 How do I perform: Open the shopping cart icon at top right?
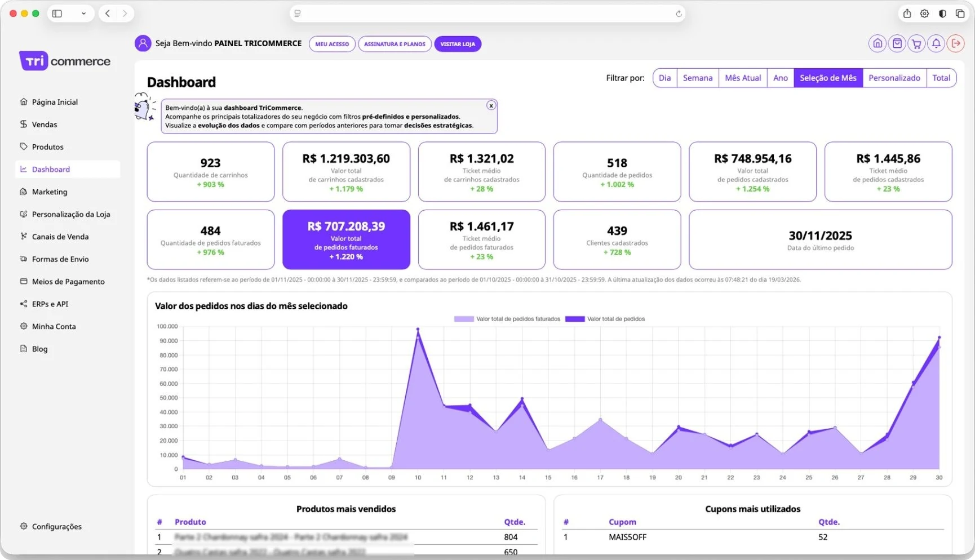(x=916, y=43)
